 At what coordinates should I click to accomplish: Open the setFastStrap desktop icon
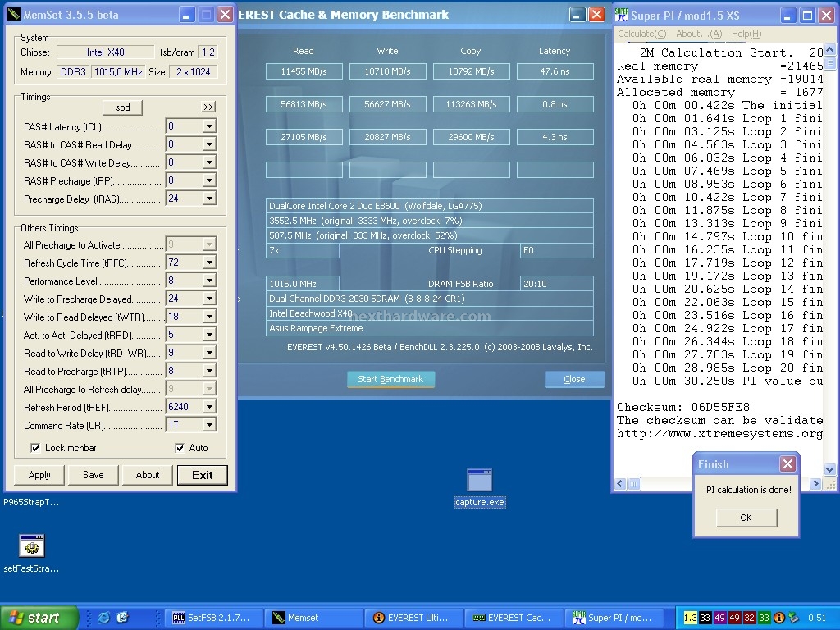pyautogui.click(x=32, y=554)
